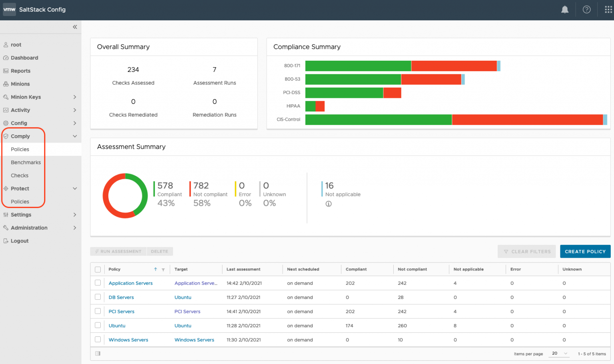Image resolution: width=614 pixels, height=364 pixels.
Task: Open the Minions menu item
Action: [x=20, y=84]
